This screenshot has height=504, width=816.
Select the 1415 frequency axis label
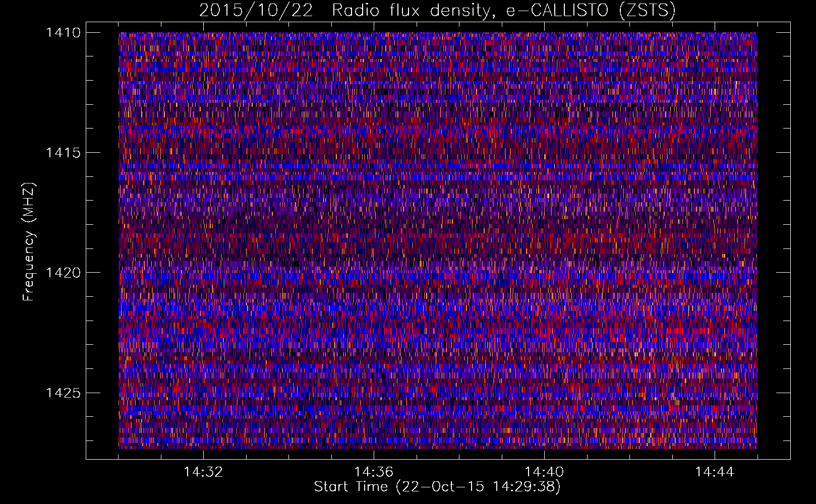click(x=63, y=153)
